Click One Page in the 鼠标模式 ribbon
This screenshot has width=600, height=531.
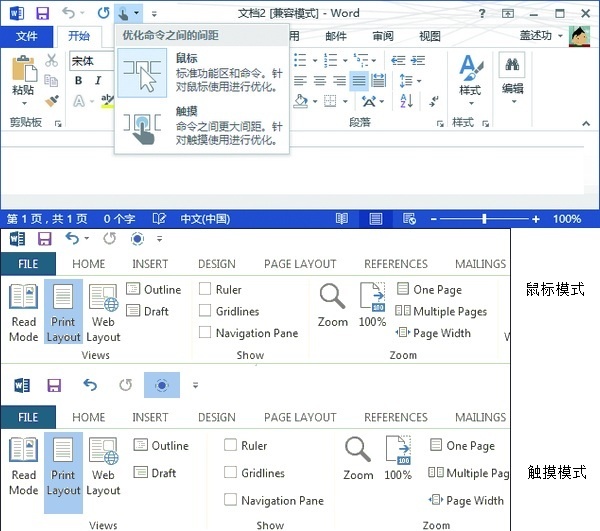click(x=429, y=289)
